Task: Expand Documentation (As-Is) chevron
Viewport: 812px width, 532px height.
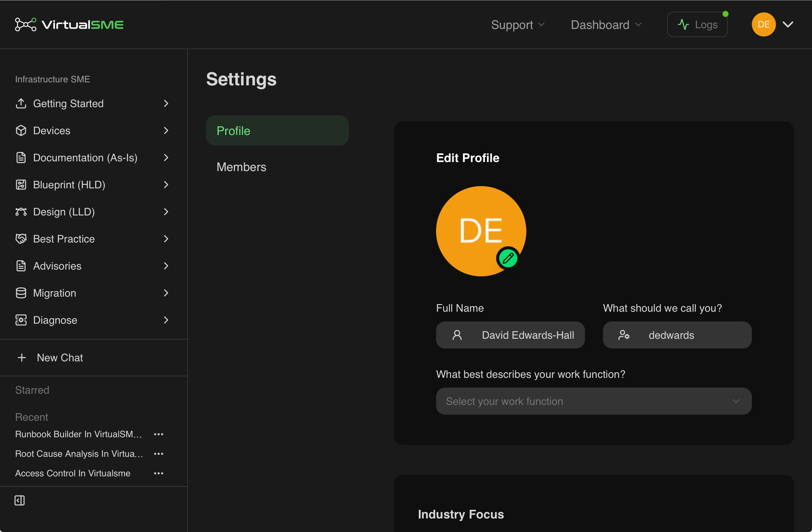Action: click(x=166, y=158)
